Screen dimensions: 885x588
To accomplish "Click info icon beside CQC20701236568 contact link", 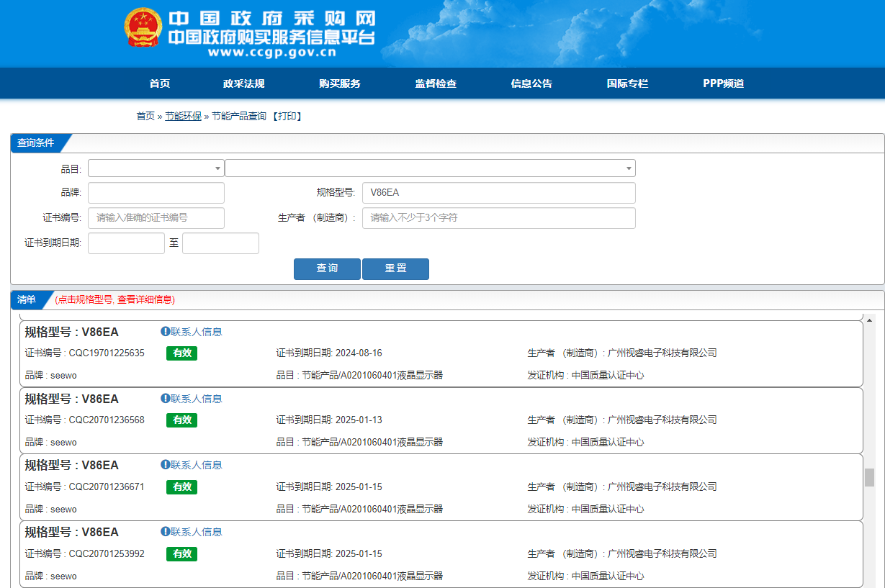I will pos(165,399).
